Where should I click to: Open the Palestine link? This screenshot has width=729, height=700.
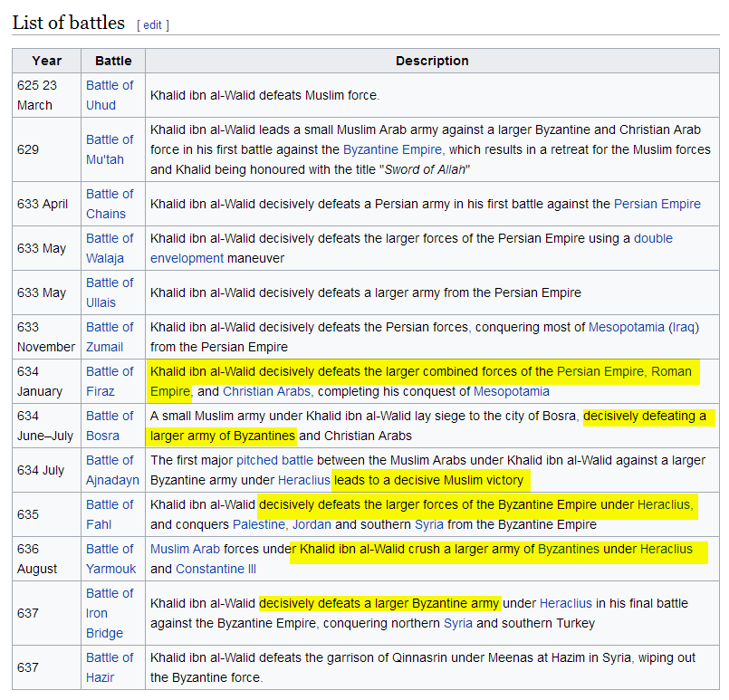(258, 524)
